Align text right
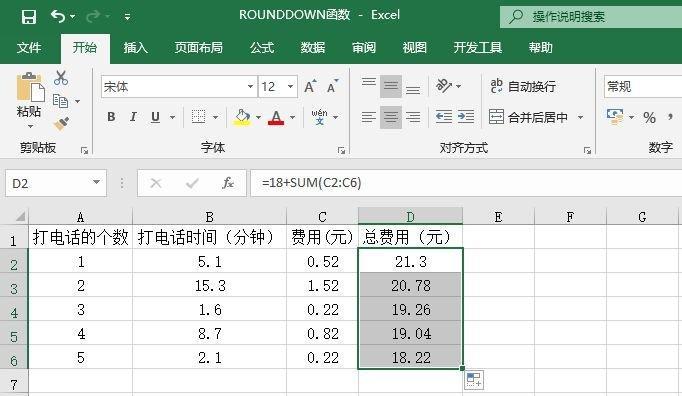 [x=413, y=117]
